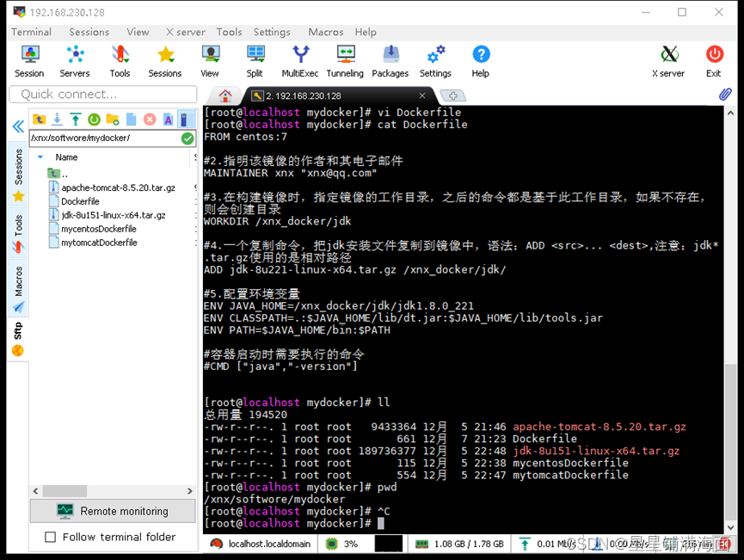Open the remote text editor (A icon)
The height and width of the screenshot is (560, 744).
170,120
